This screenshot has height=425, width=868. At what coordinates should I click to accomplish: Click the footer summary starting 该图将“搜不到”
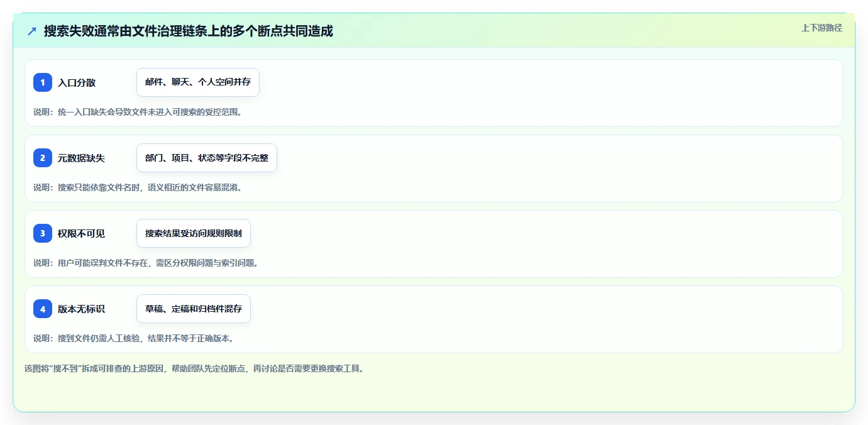(194, 368)
